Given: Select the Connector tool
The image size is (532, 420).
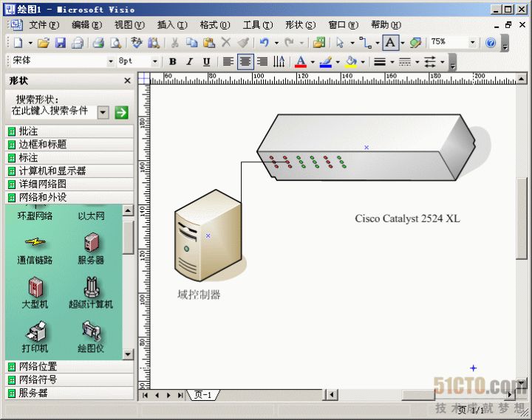Looking at the screenshot, I should pos(365,43).
